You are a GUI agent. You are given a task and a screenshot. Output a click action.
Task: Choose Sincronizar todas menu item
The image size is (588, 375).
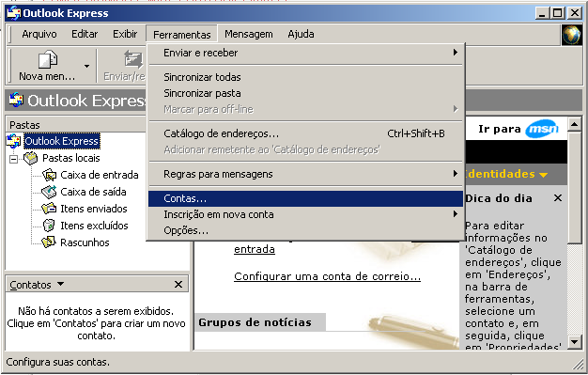tap(305, 77)
